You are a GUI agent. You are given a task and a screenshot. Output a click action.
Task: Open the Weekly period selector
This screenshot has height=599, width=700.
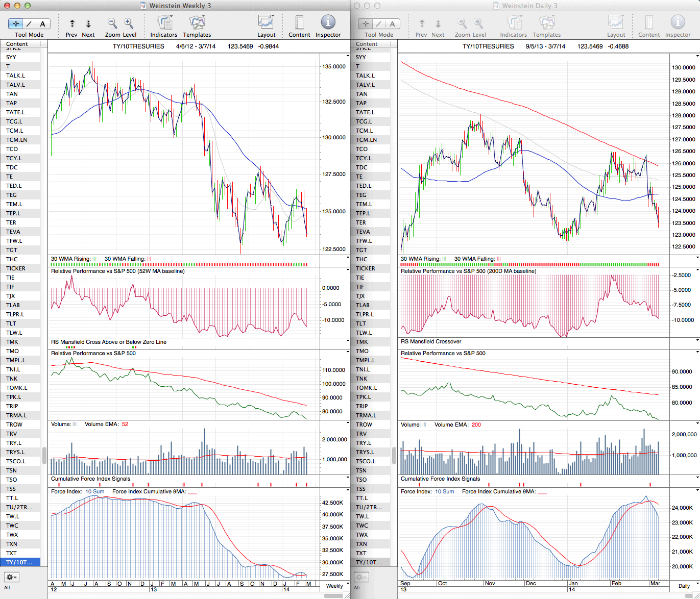click(335, 586)
